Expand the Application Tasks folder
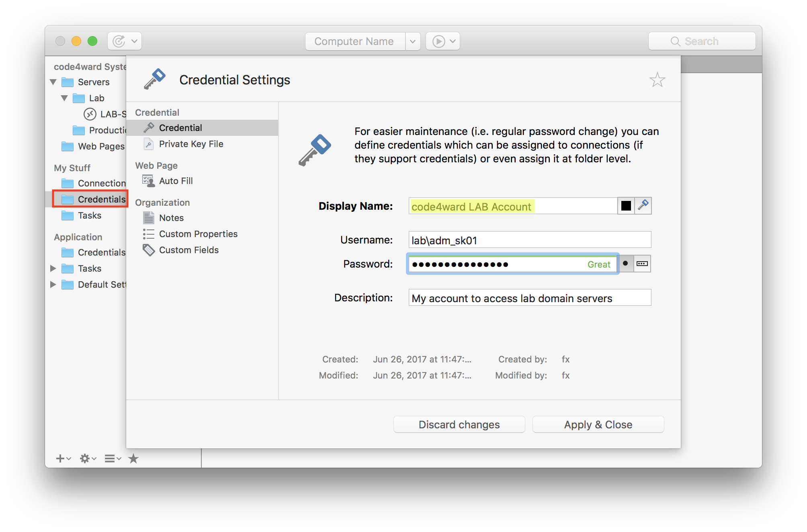The height and width of the screenshot is (532, 807). (53, 268)
